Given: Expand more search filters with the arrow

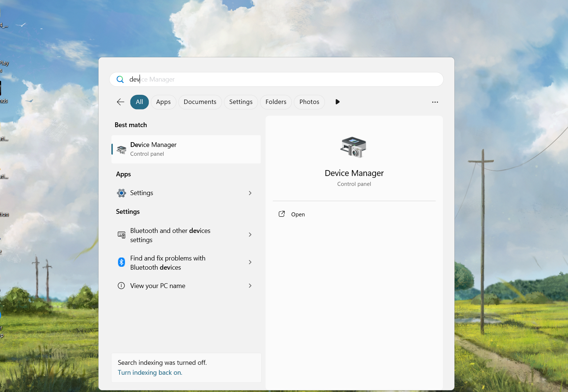Looking at the screenshot, I should tap(337, 102).
